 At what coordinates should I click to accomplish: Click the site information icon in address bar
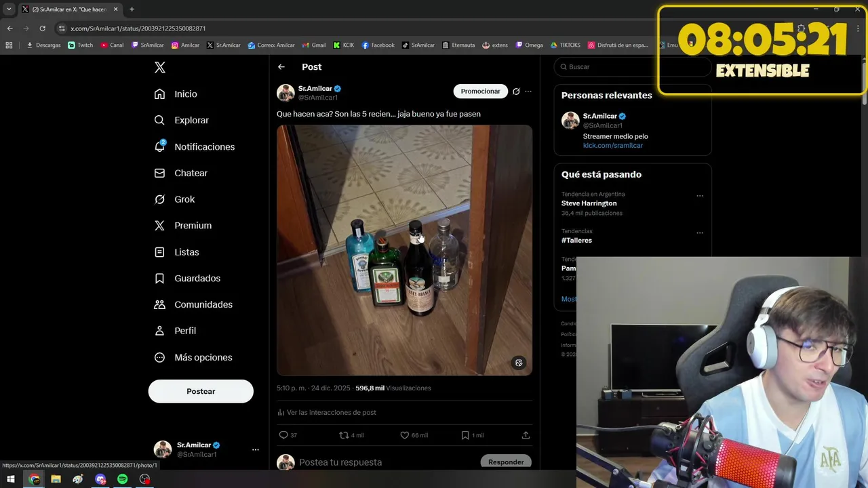(x=62, y=28)
